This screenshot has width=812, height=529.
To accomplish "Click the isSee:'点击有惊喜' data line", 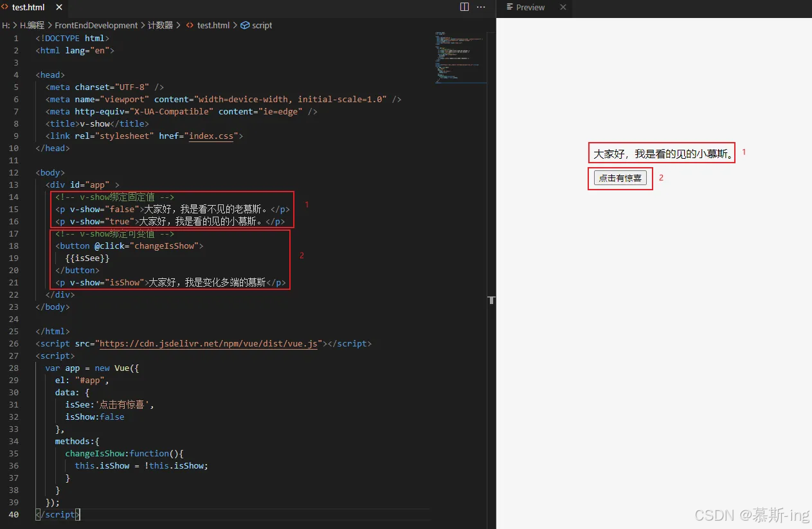I will (x=110, y=405).
